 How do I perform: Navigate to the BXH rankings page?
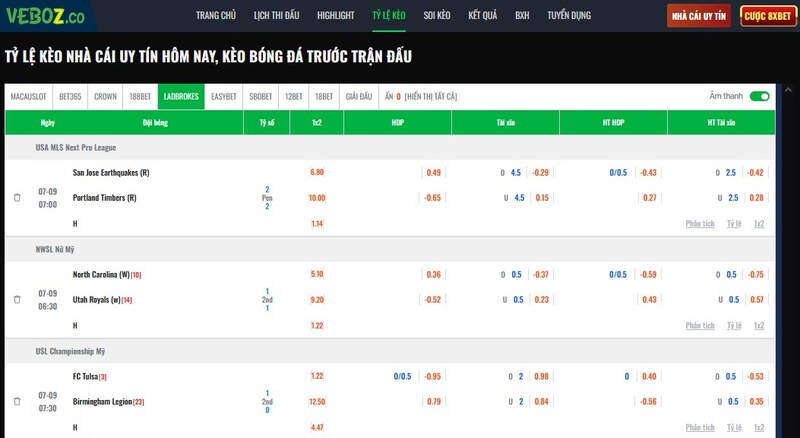tap(522, 16)
